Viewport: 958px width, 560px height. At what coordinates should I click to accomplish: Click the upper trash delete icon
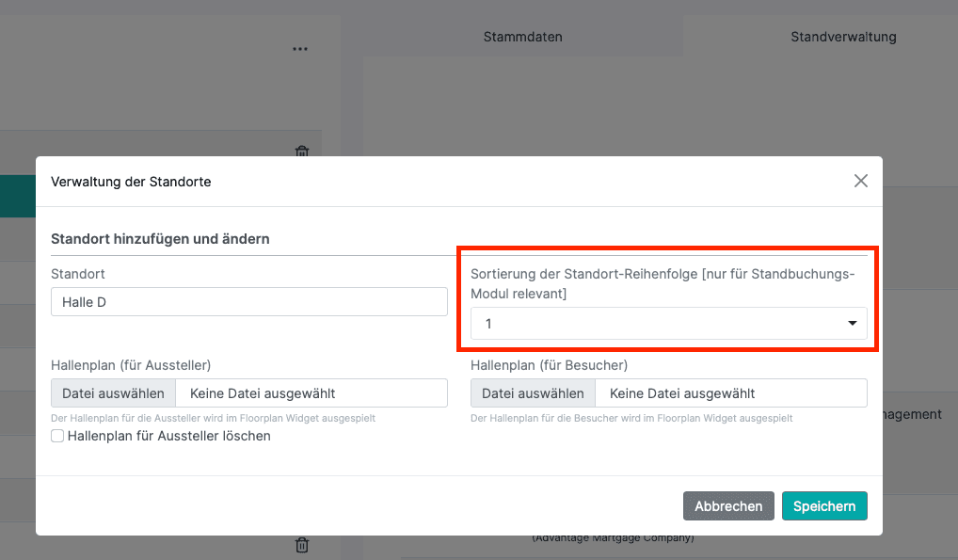pos(302,151)
